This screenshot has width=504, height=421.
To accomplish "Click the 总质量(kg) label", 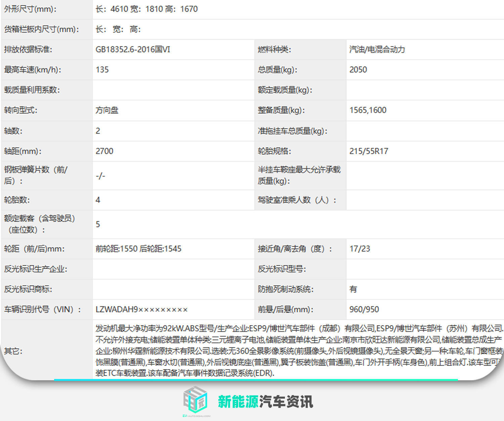I will tap(278, 70).
